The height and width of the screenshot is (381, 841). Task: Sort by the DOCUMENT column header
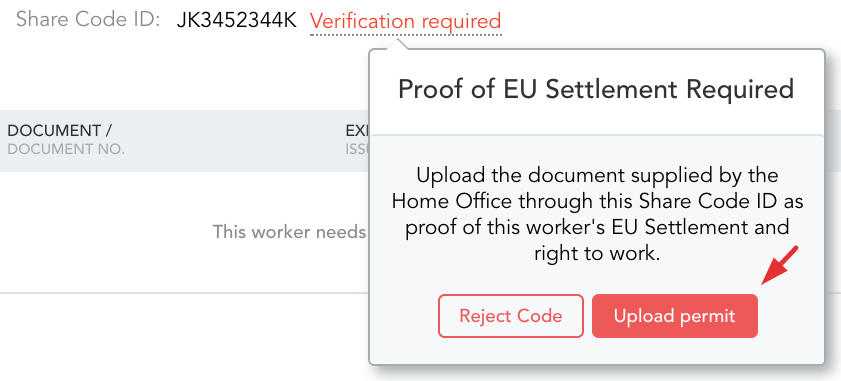coord(60,130)
